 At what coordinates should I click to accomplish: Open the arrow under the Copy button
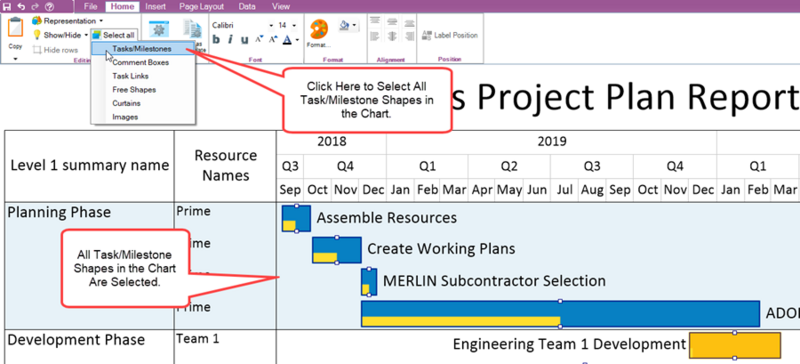click(15, 59)
